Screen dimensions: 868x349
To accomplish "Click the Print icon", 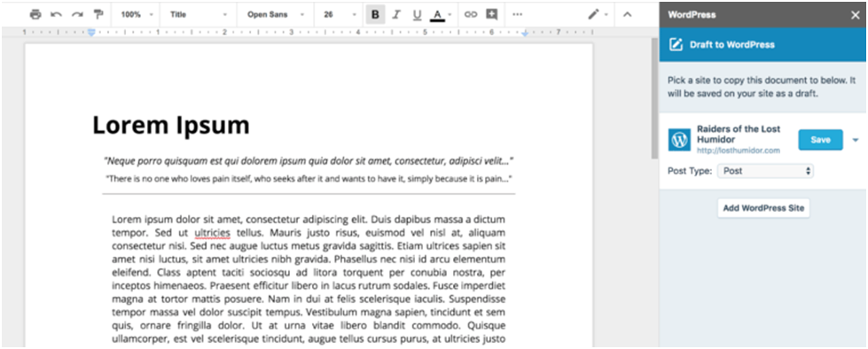I will (x=35, y=14).
